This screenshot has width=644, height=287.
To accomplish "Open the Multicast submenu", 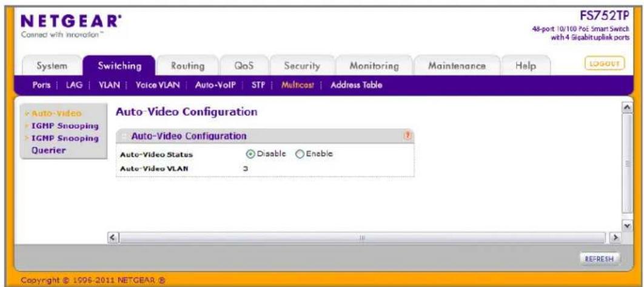I will click(x=297, y=85).
